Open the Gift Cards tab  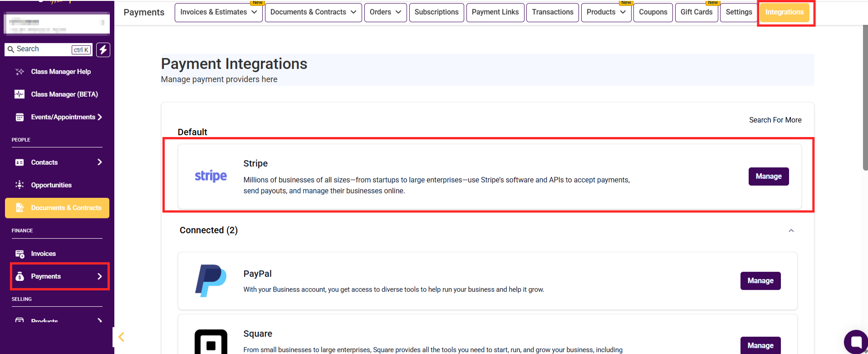tap(696, 12)
